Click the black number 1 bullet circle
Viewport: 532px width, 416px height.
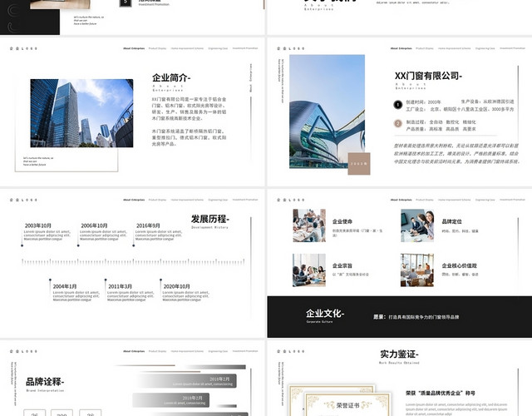tap(397, 105)
